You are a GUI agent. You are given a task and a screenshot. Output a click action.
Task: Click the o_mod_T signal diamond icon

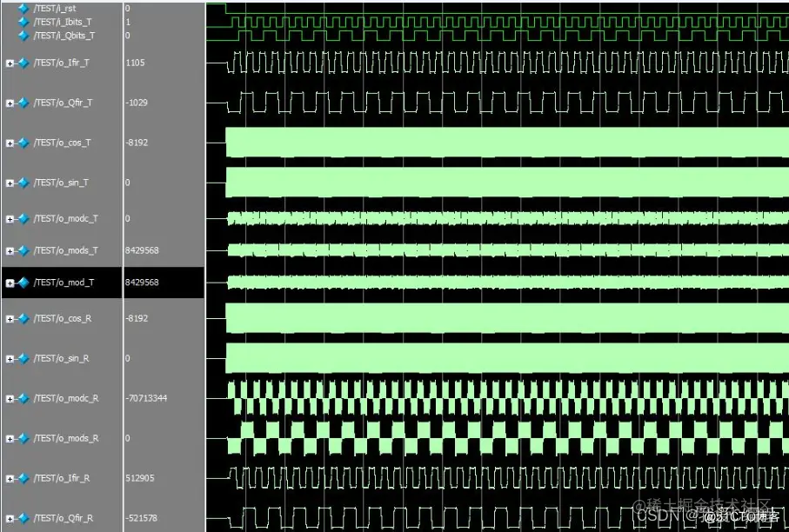[23, 283]
